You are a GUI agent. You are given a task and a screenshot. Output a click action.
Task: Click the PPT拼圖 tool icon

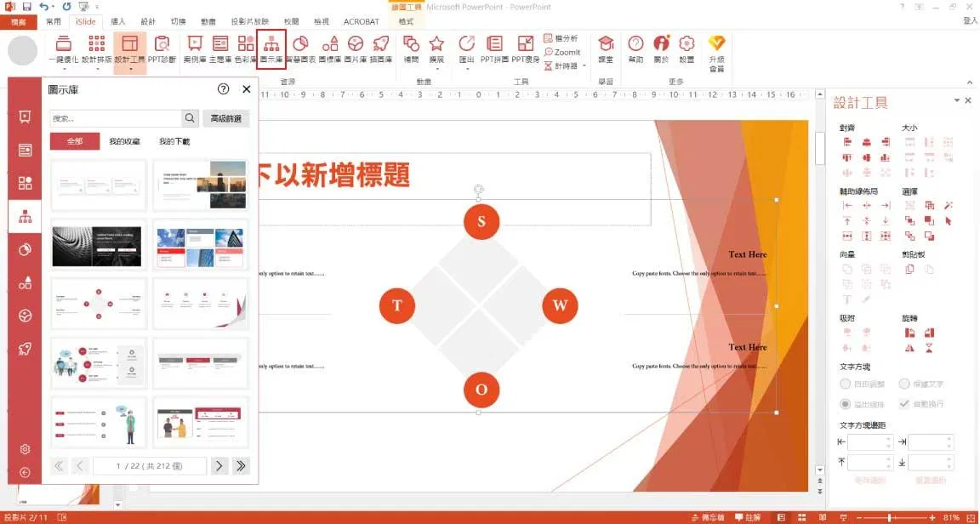[494, 49]
